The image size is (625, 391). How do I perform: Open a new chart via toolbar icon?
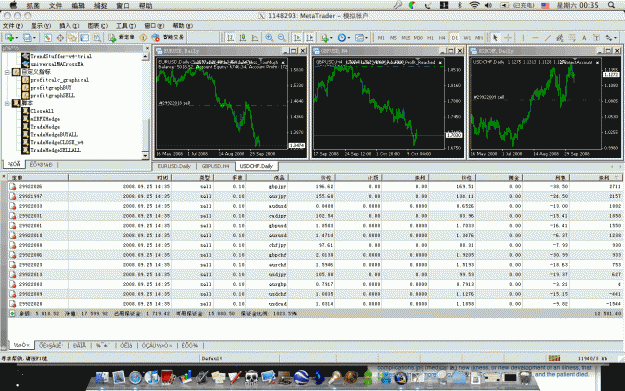9,37
